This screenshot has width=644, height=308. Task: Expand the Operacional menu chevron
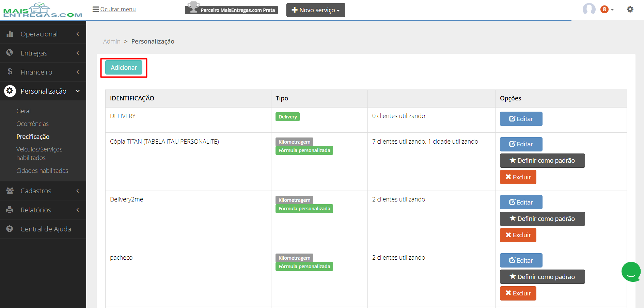pyautogui.click(x=78, y=34)
